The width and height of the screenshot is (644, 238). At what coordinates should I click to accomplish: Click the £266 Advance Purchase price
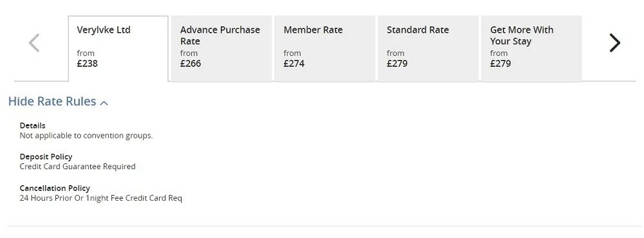tap(191, 64)
